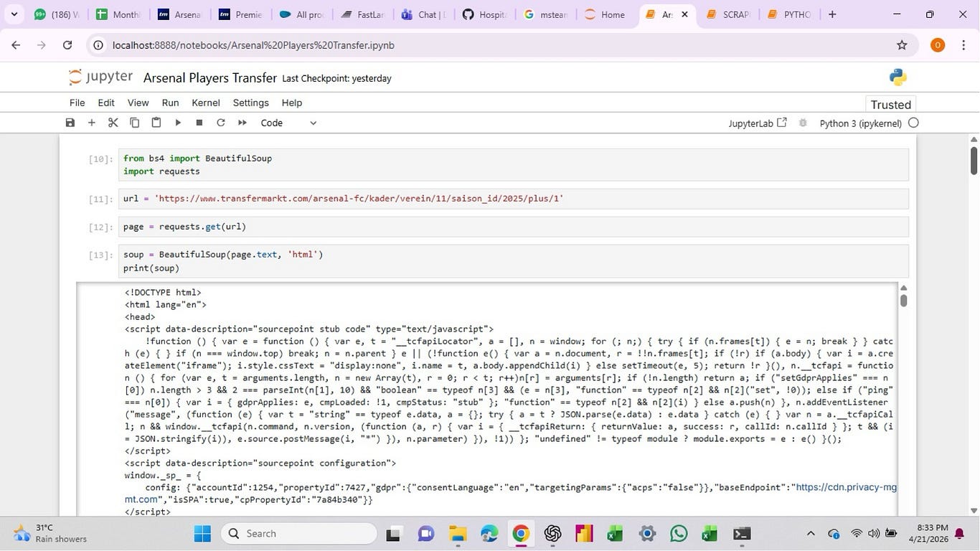Click the Trusted notebook button
980x551 pixels.
click(x=890, y=105)
